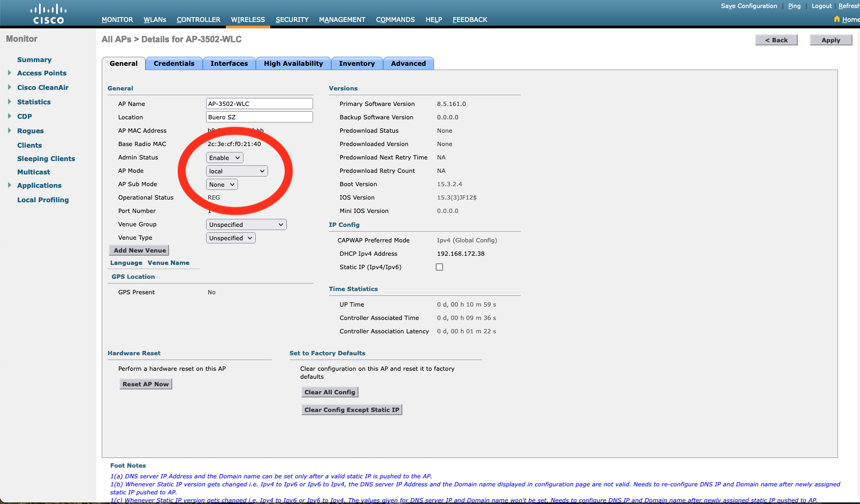Open the AP Mode dropdown
Image resolution: width=860 pixels, height=504 pixels.
[237, 171]
